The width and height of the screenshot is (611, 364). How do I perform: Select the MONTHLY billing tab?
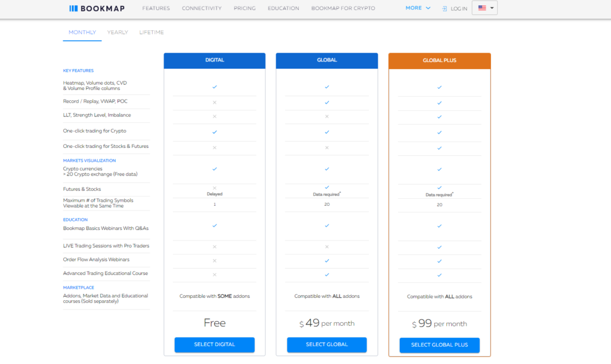click(82, 32)
